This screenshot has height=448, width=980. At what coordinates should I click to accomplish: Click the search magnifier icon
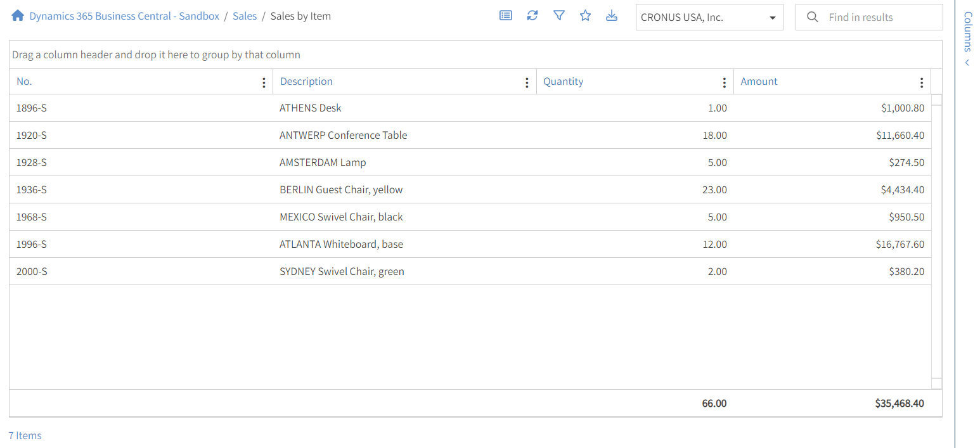point(812,16)
